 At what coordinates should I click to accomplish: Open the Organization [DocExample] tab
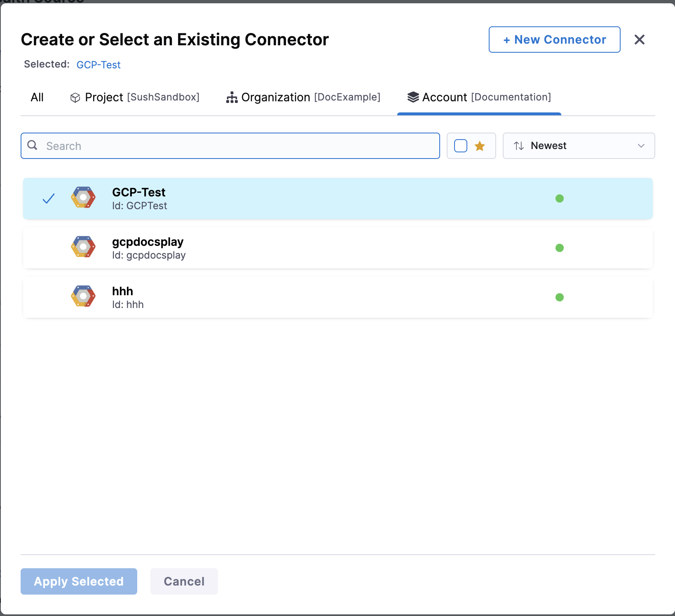[x=303, y=98]
